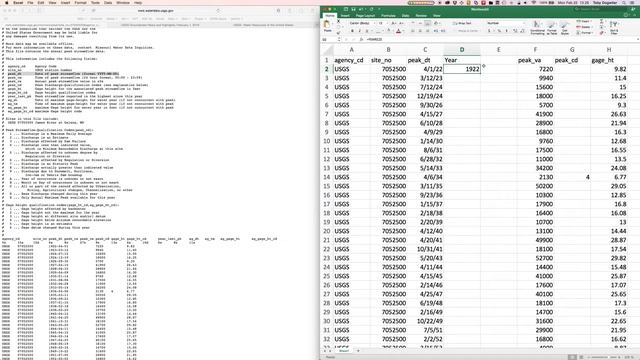Image resolution: width=640 pixels, height=360 pixels.
Task: Select cell with gage height 29.82
Action: point(609,258)
